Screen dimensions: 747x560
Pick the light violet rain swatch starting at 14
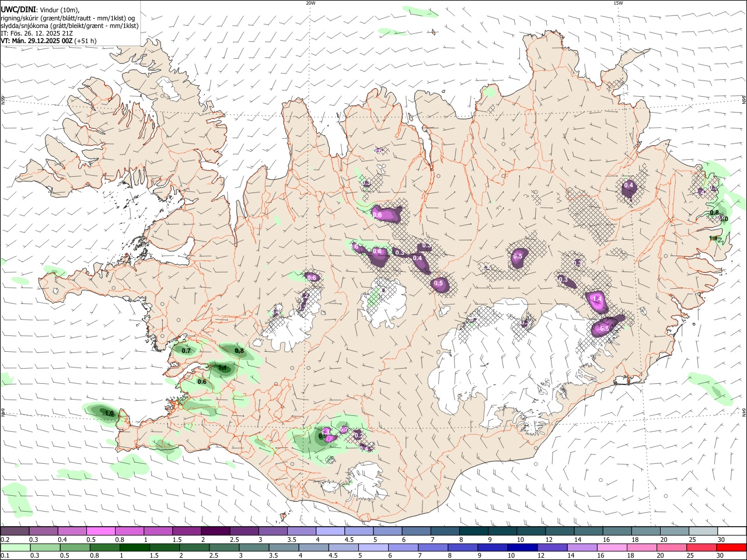click(582, 548)
